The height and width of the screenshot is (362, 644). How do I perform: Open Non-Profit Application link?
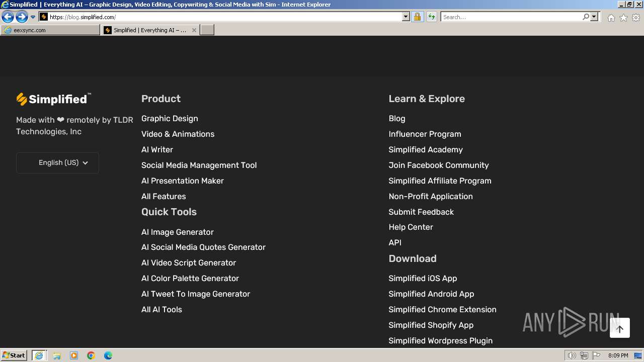pyautogui.click(x=431, y=197)
